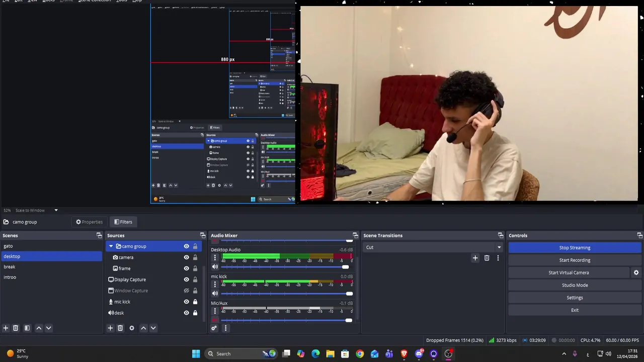This screenshot has width=644, height=362.
Task: Hide the desk source
Action: click(186, 313)
